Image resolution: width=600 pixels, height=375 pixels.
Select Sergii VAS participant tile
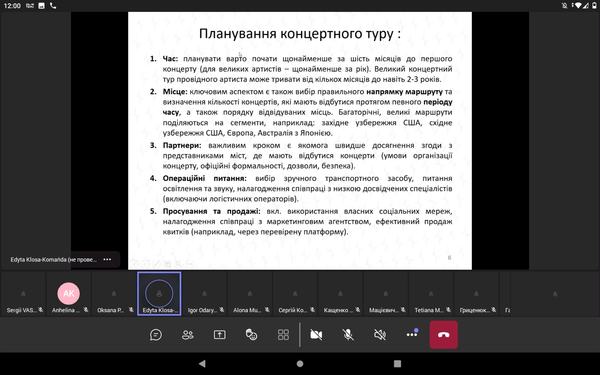(x=23, y=293)
